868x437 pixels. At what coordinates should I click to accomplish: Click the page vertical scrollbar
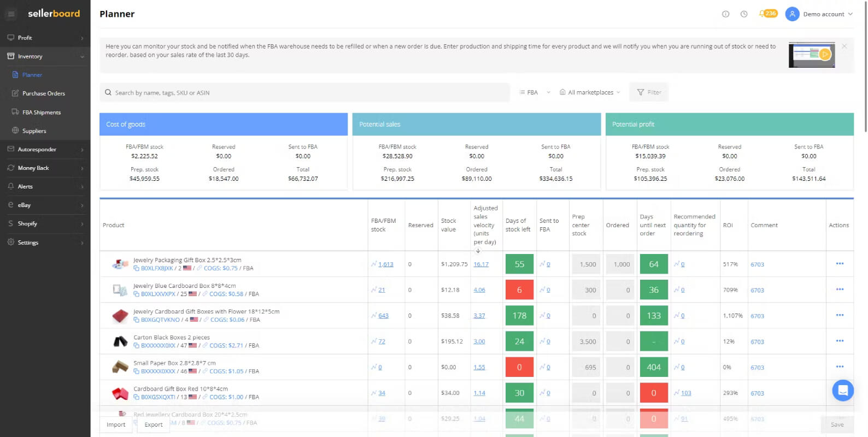click(865, 68)
